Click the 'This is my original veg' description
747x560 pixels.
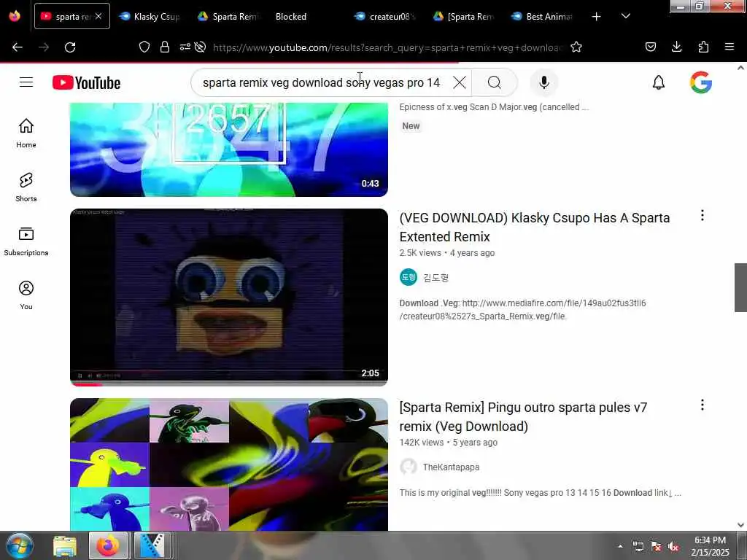click(541, 493)
